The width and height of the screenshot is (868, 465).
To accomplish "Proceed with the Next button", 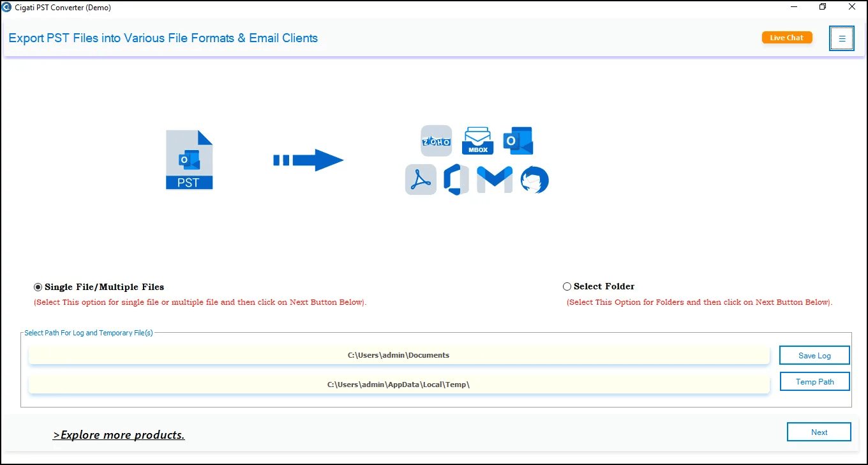I will 819,432.
